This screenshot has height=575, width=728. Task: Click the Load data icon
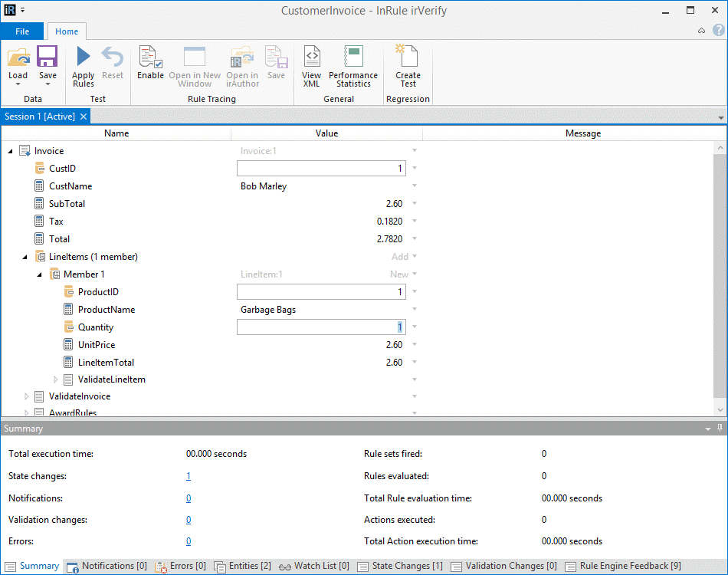(x=18, y=58)
